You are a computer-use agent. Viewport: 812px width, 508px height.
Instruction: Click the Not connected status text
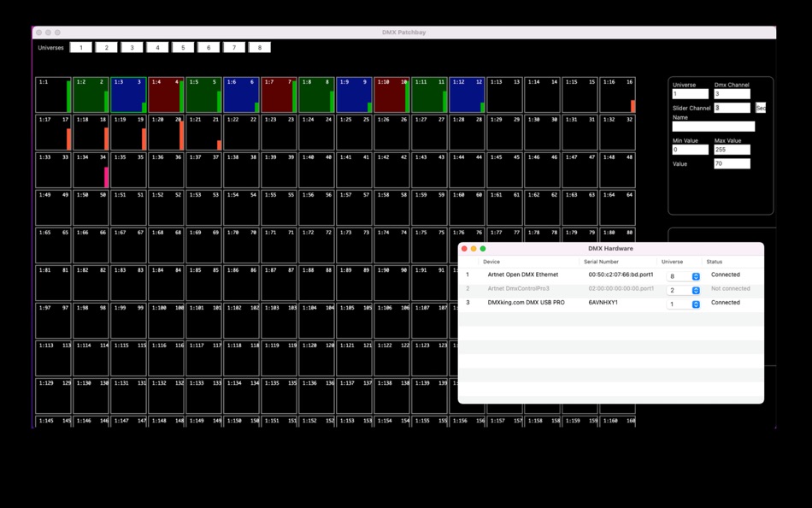[730, 289]
